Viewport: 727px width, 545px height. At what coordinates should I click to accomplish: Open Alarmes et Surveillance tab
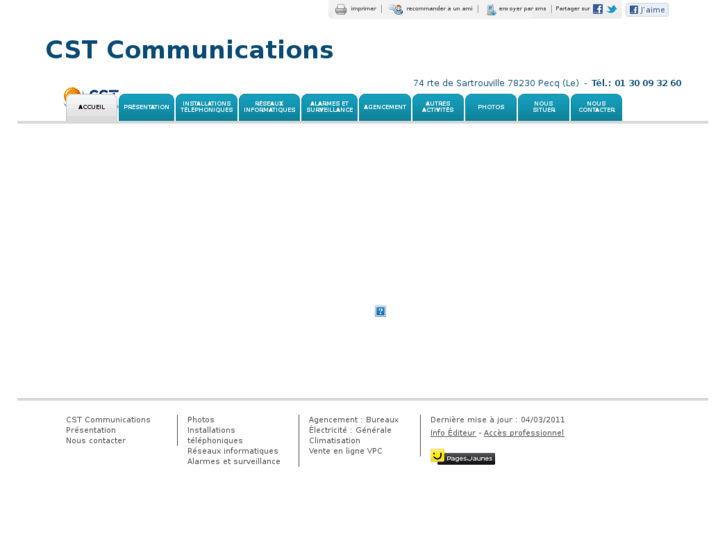click(330, 108)
